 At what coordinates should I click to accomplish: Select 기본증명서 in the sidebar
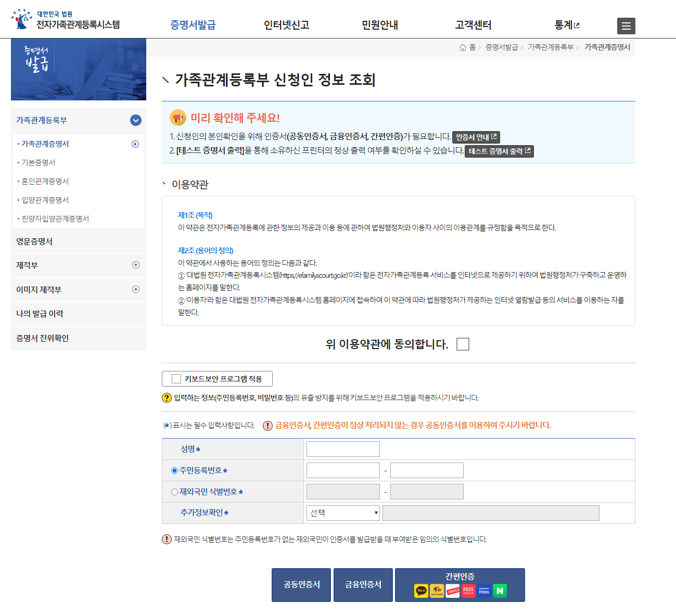39,163
